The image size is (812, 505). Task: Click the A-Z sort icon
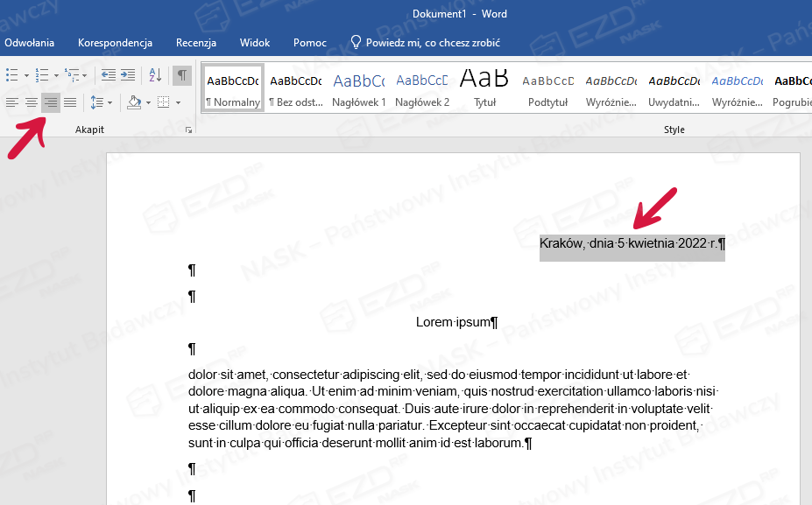[x=155, y=75]
